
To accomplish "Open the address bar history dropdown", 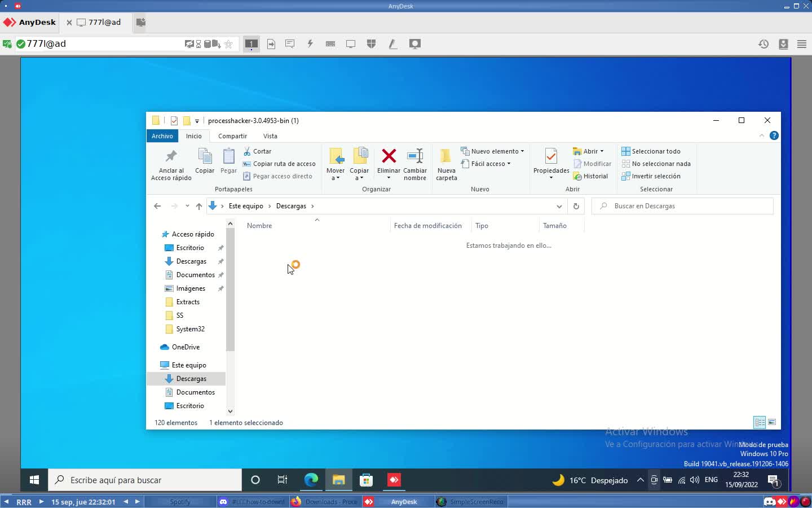I will click(559, 206).
